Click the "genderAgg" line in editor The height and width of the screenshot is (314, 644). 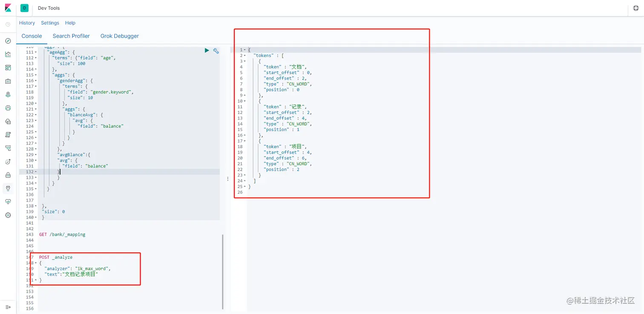pyautogui.click(x=75, y=81)
